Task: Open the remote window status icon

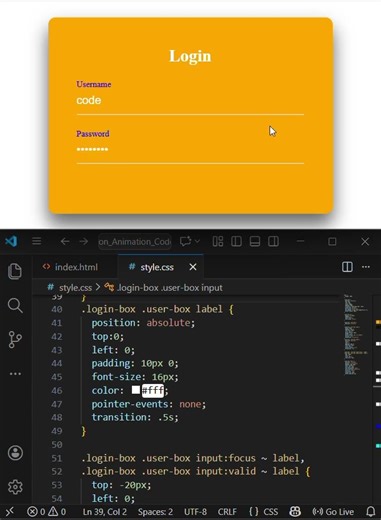Action: (x=10, y=511)
